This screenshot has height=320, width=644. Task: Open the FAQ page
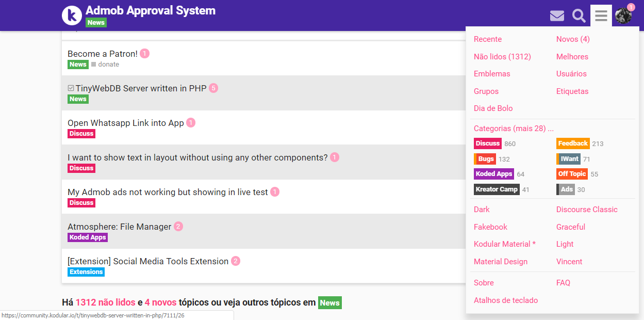(563, 283)
